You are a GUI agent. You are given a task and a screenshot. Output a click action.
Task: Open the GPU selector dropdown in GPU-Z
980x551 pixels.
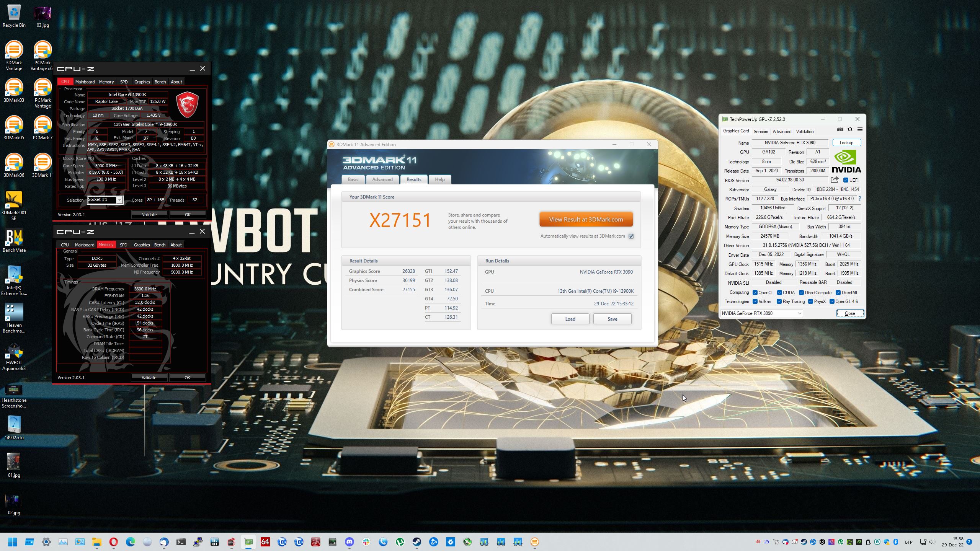pos(761,313)
